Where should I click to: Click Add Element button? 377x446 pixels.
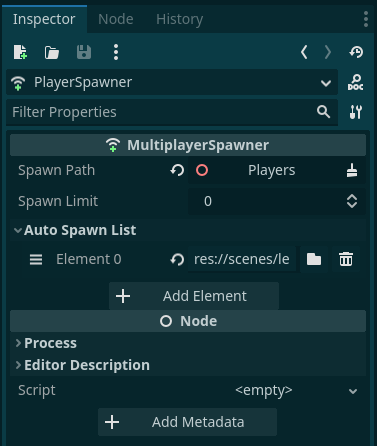(194, 296)
